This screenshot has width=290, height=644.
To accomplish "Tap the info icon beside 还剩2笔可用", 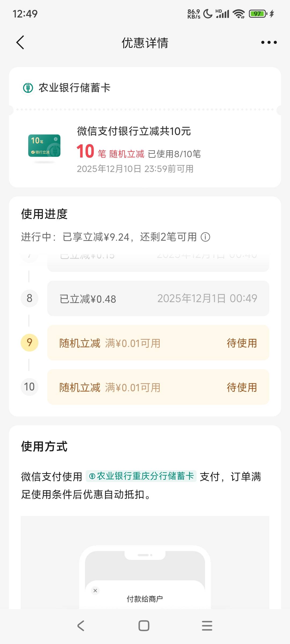I will click(x=205, y=237).
